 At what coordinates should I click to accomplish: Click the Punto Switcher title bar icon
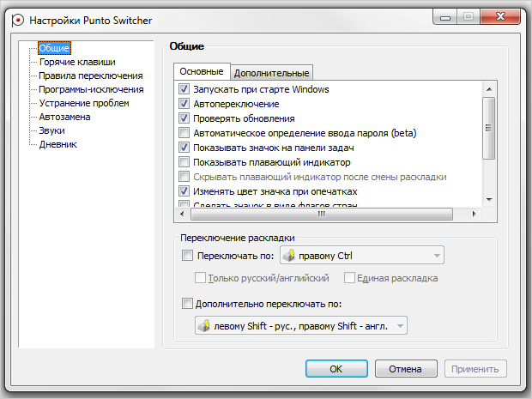pos(17,21)
